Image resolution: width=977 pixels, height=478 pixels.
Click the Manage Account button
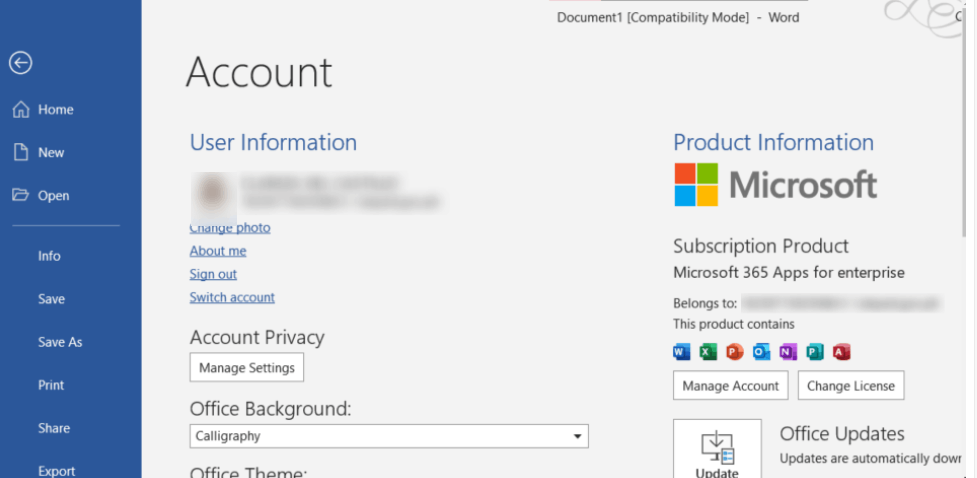click(730, 386)
